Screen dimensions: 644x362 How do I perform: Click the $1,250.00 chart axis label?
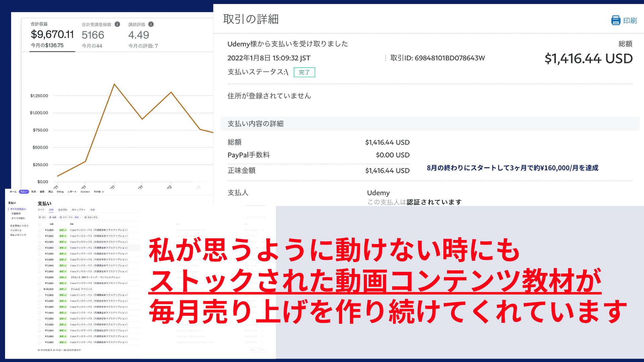click(39, 96)
